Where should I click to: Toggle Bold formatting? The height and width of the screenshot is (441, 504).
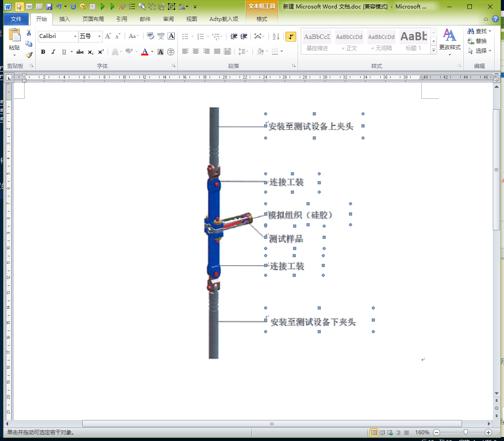pos(43,52)
